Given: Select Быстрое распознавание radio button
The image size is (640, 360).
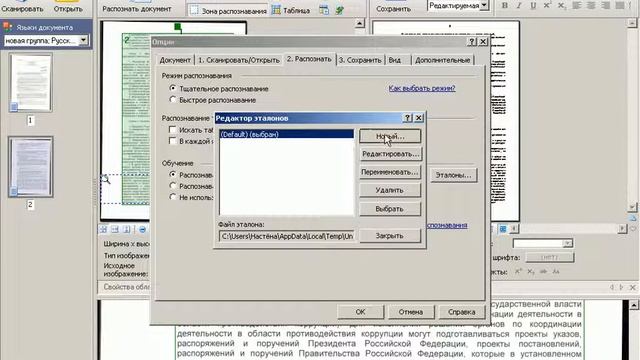Looking at the screenshot, I should 173,100.
